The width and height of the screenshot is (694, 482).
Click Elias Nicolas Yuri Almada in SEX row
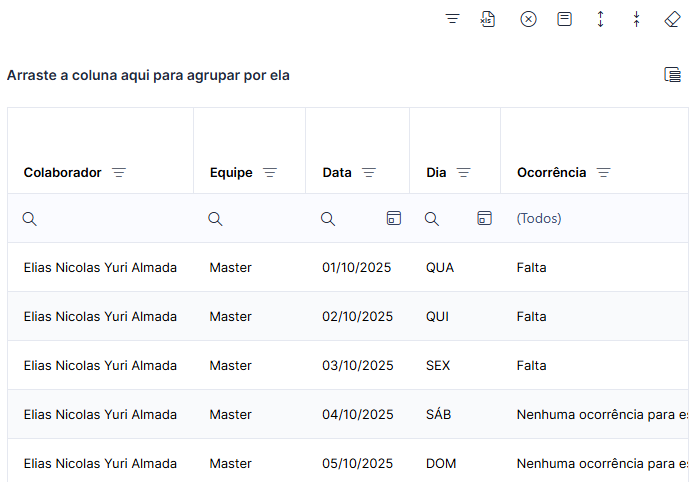[x=100, y=366]
